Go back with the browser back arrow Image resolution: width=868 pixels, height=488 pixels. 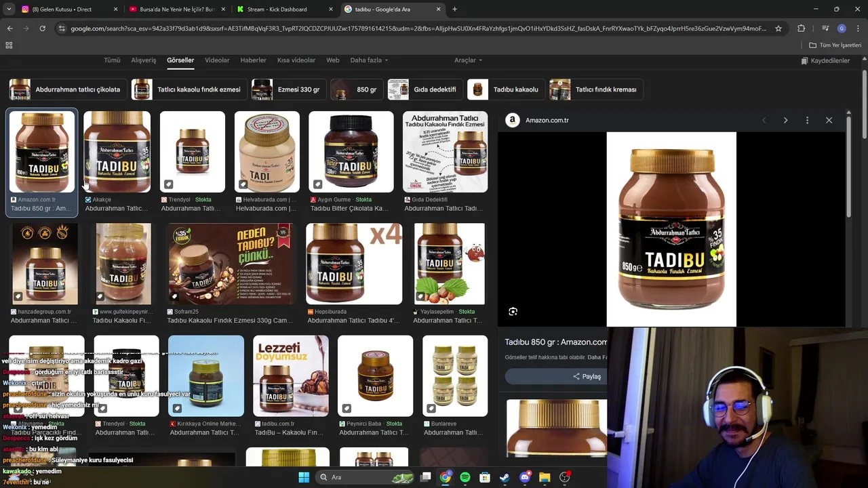point(9,28)
